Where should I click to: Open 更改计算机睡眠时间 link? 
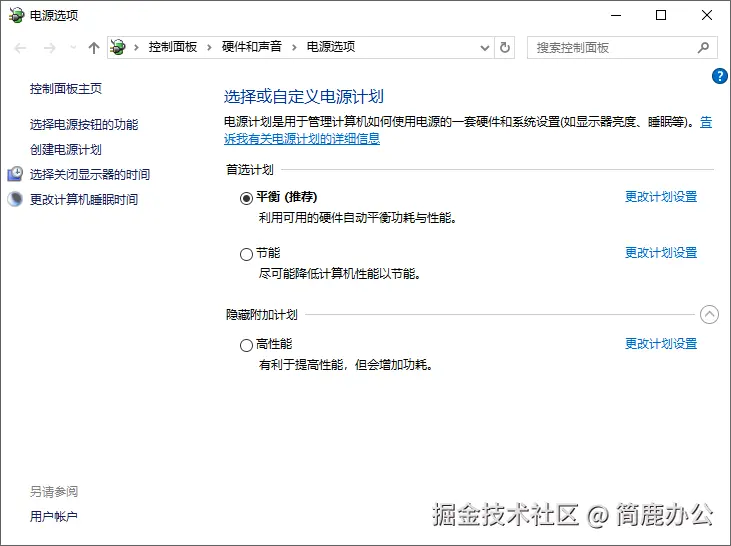[84, 200]
